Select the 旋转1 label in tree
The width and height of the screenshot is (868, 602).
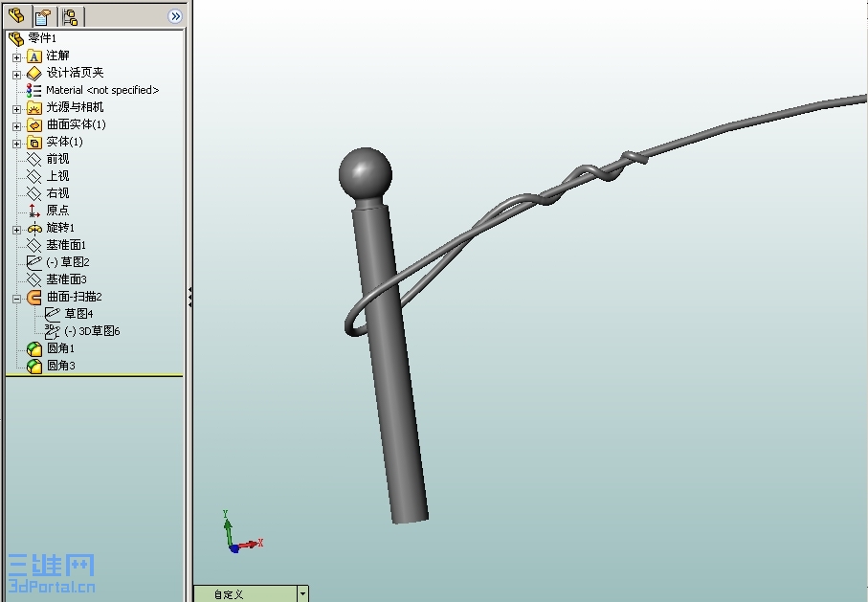(60, 228)
